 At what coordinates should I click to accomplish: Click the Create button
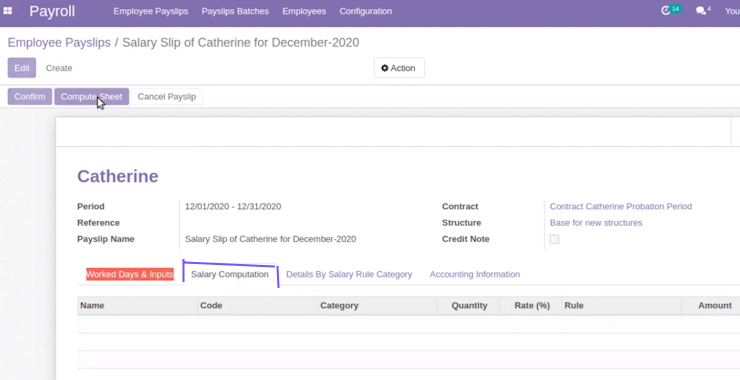click(59, 68)
